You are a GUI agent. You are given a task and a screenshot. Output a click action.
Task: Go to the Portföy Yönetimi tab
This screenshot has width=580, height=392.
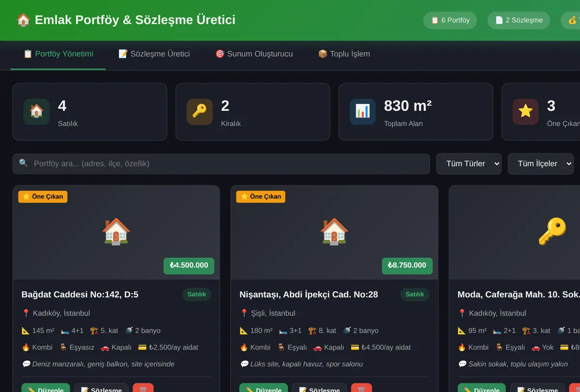click(58, 54)
